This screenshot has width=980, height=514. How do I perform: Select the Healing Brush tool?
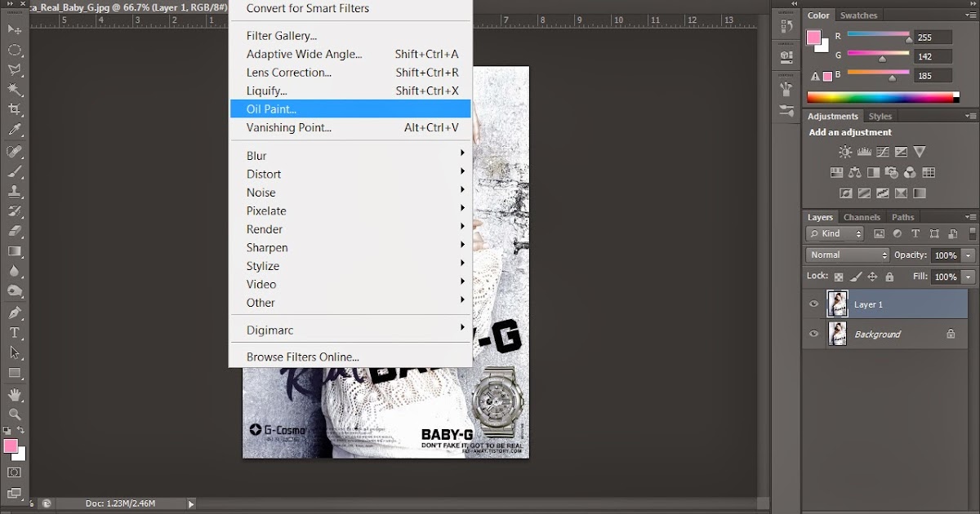click(15, 153)
